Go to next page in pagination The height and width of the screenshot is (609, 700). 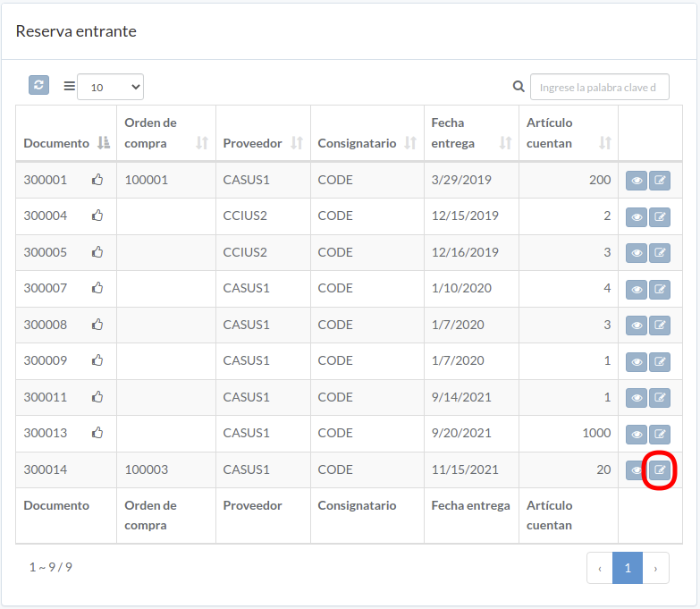tap(655, 568)
